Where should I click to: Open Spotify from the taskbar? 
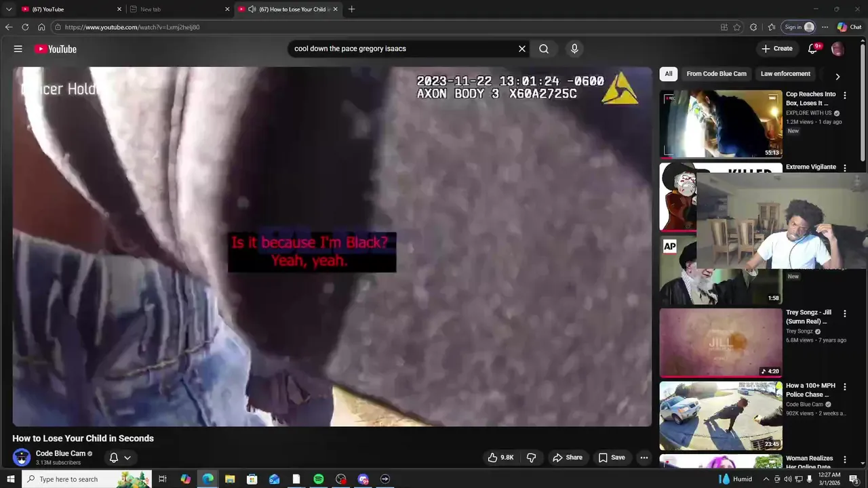[319, 479]
